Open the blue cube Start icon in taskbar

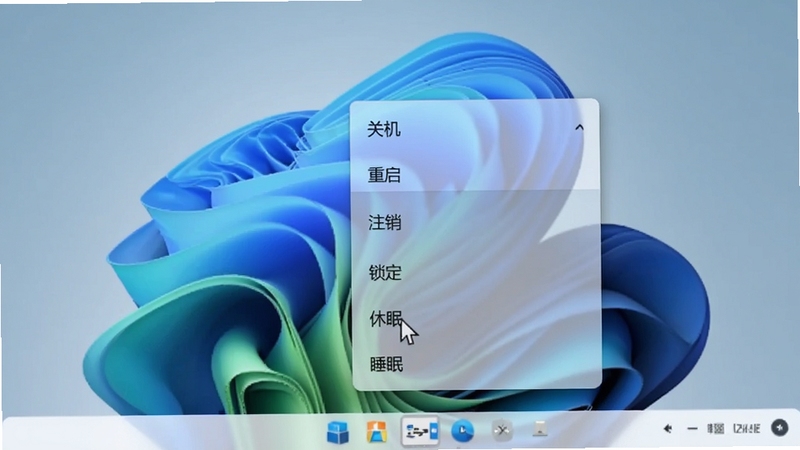point(337,432)
